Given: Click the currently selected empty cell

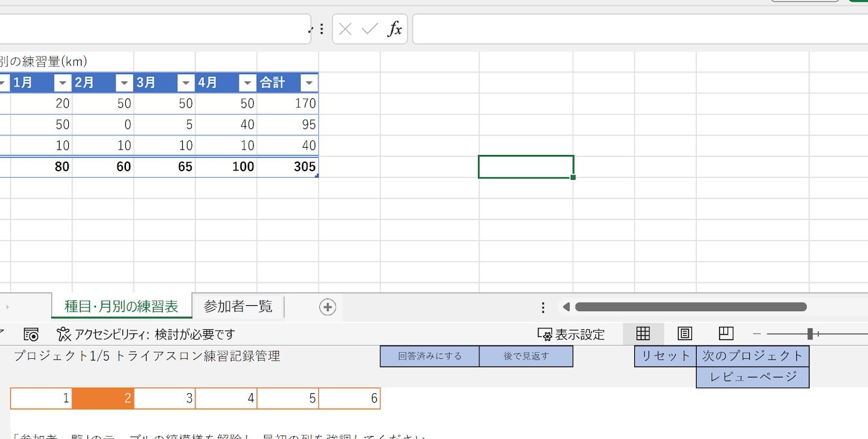Looking at the screenshot, I should (x=526, y=166).
